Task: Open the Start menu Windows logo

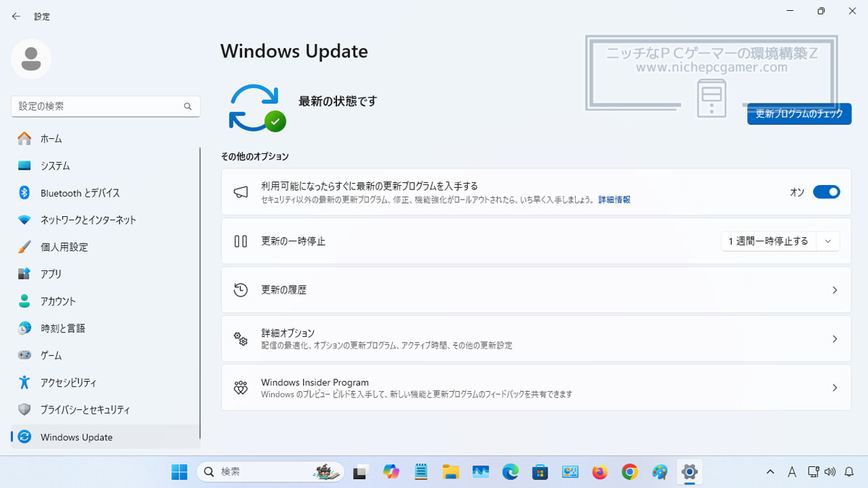Action: [x=179, y=472]
